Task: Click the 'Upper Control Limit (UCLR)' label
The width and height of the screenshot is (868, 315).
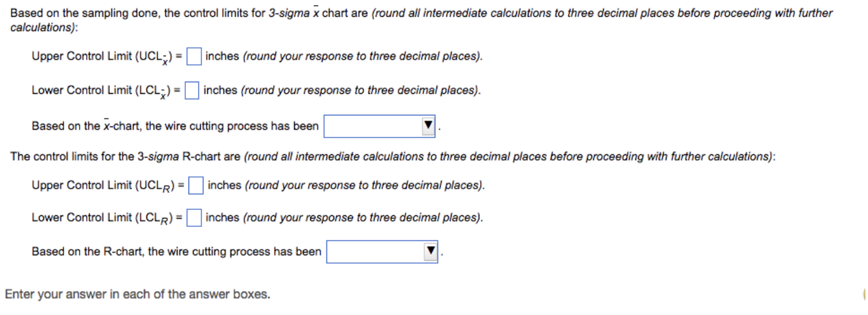Action: pyautogui.click(x=108, y=185)
